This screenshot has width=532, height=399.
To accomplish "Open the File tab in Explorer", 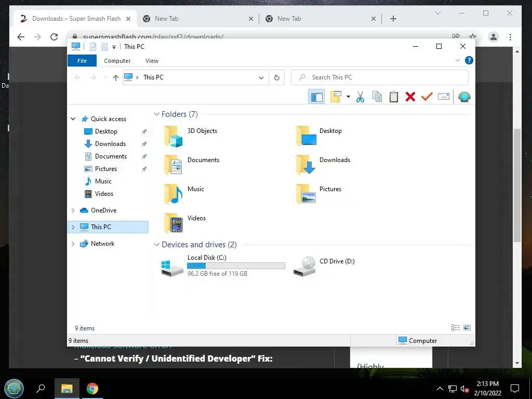I will click(x=82, y=61).
